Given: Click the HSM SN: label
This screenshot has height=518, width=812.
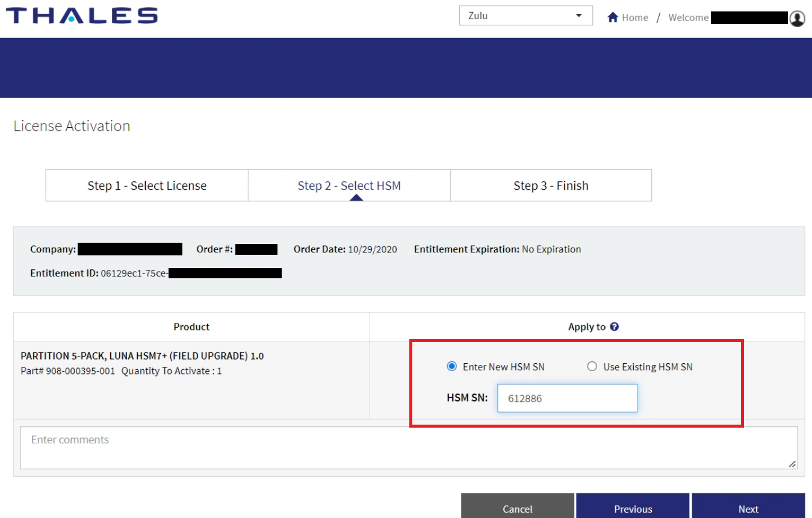Looking at the screenshot, I should [x=467, y=398].
